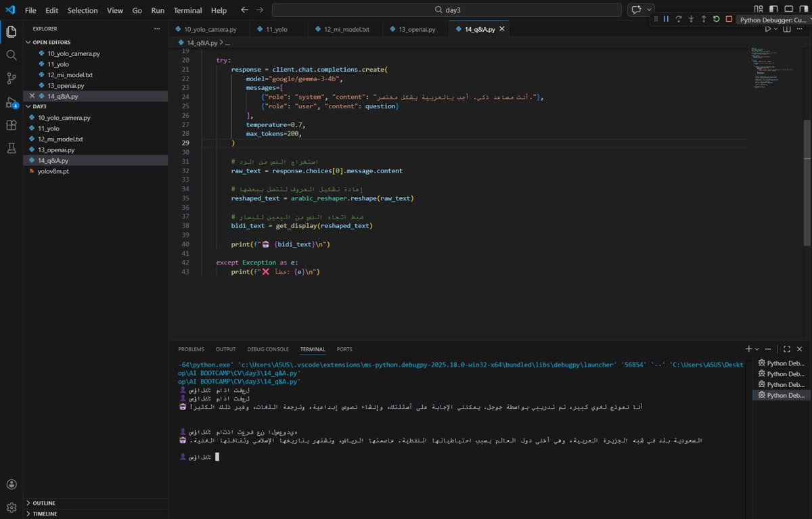The image size is (812, 519).
Task: Open the Explorer view in the activity bar
Action: 12,32
